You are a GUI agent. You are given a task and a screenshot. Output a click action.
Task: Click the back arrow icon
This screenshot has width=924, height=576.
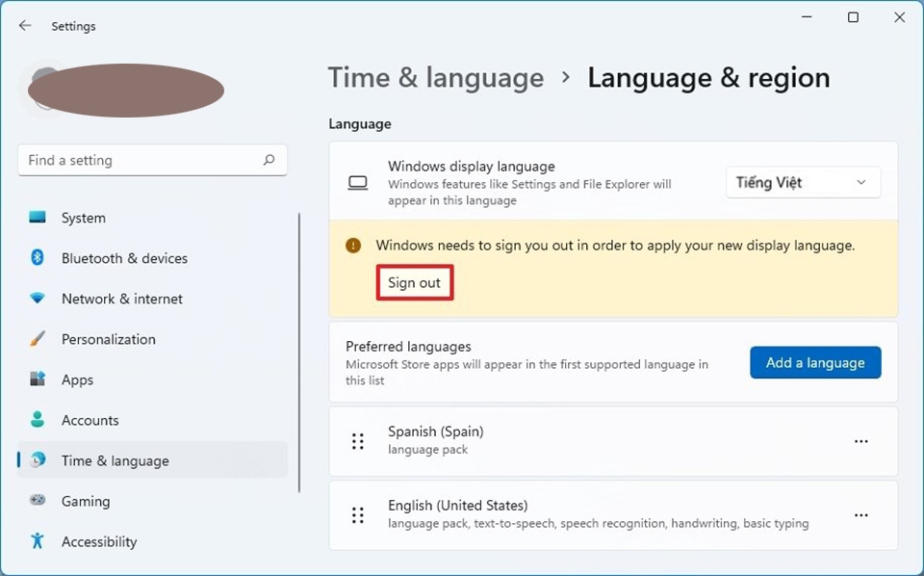(25, 25)
